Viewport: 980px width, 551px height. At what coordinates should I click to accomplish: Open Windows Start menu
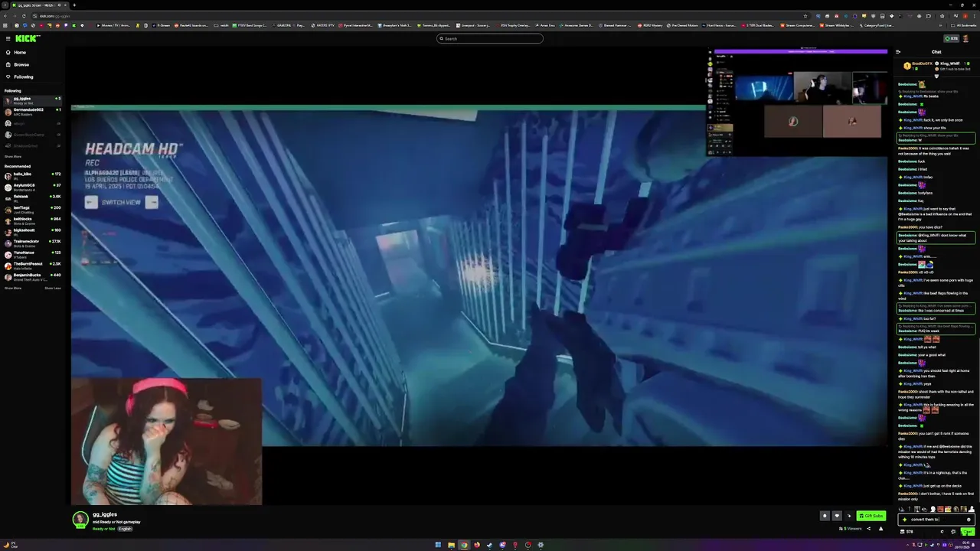click(438, 545)
